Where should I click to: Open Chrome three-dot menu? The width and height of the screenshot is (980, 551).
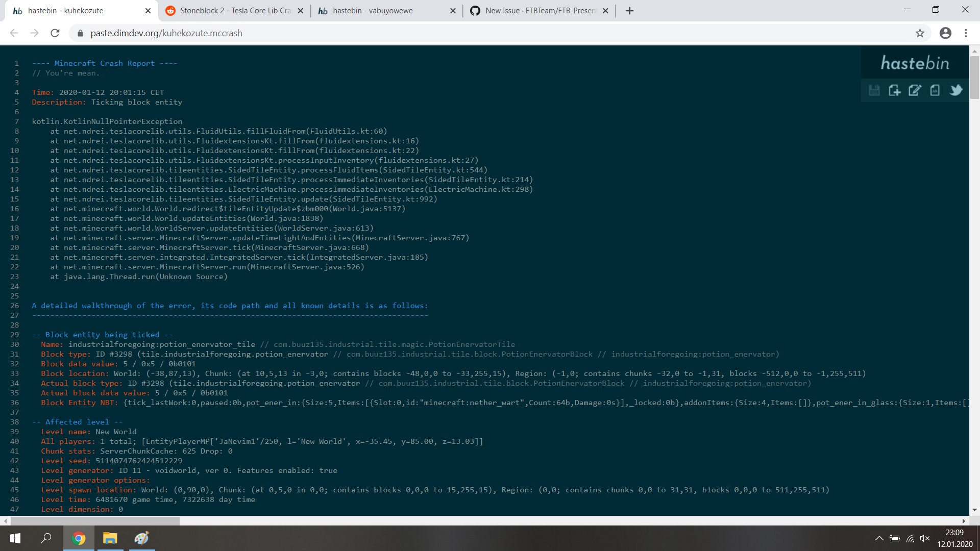[966, 33]
